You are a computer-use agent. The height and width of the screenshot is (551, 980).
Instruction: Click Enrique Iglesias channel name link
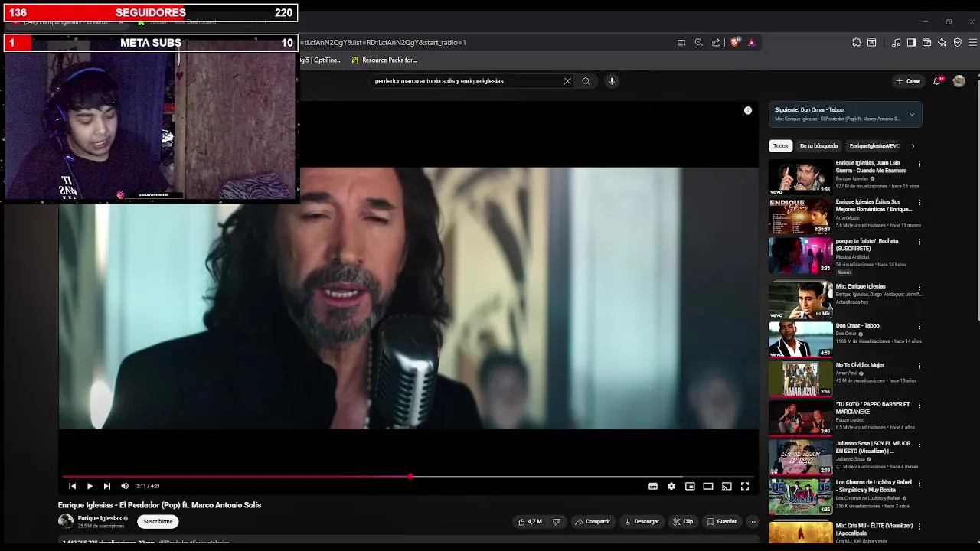pyautogui.click(x=100, y=518)
